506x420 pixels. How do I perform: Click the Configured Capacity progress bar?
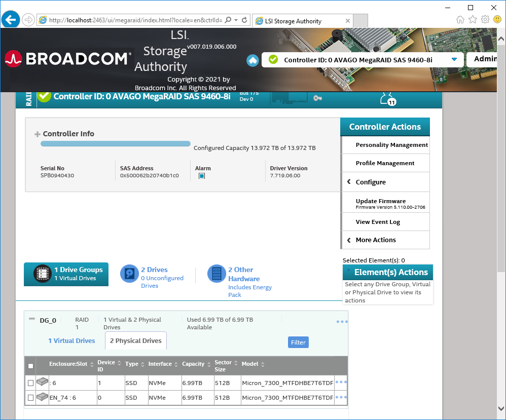116,144
